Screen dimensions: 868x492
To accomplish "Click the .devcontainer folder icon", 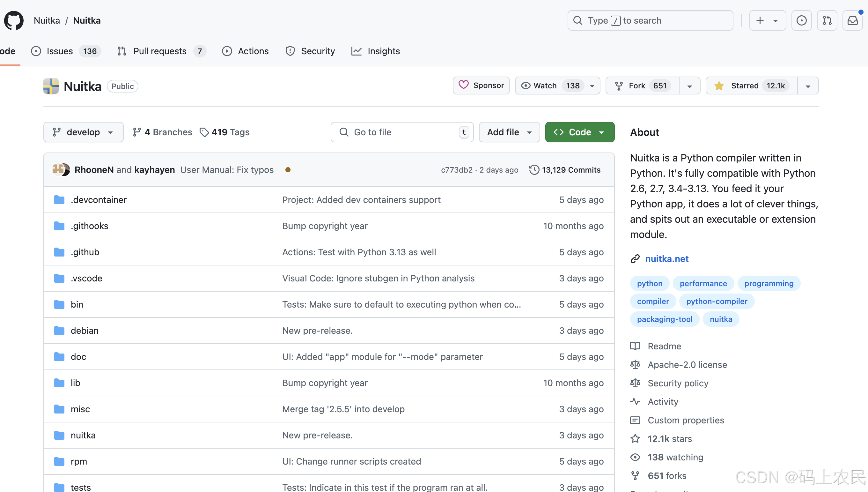I will [x=59, y=200].
